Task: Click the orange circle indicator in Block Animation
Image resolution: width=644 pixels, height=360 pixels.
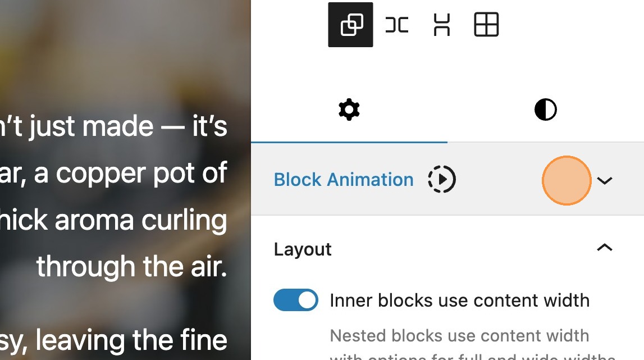Action: pos(567,180)
